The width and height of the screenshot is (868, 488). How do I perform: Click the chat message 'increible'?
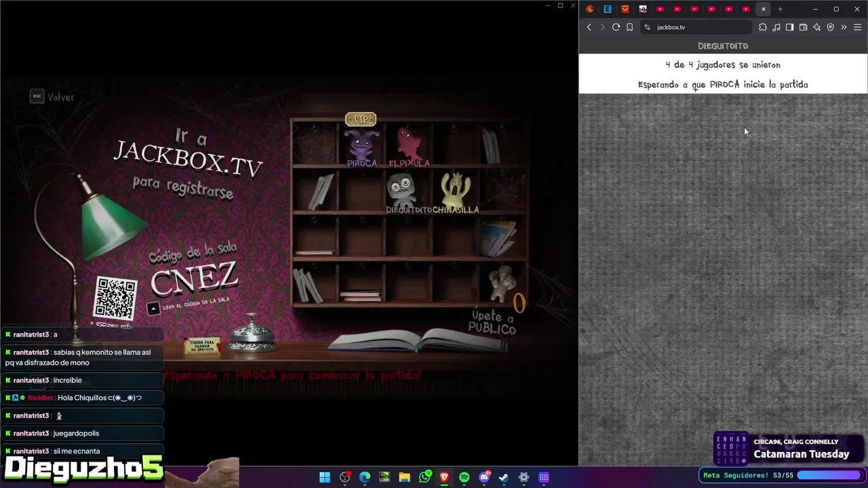pos(68,380)
